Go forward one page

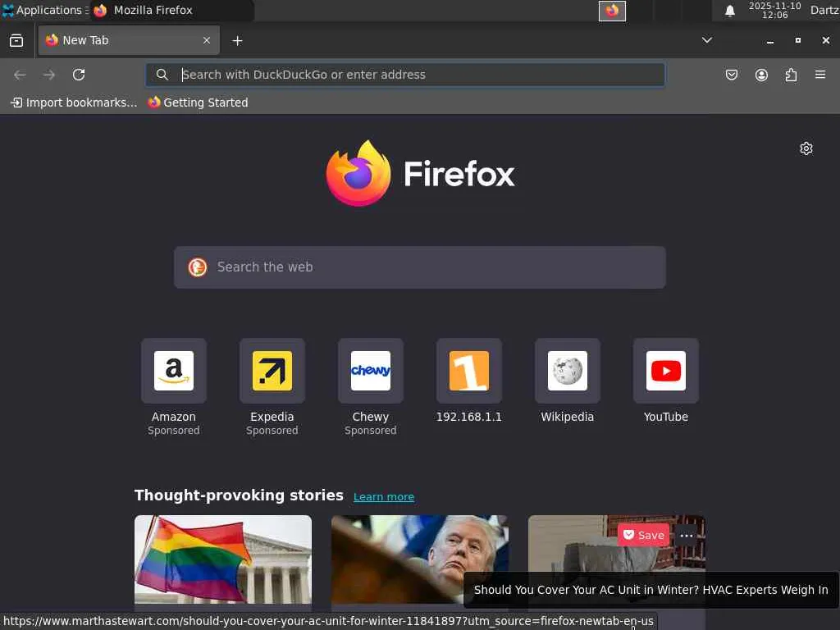click(49, 75)
